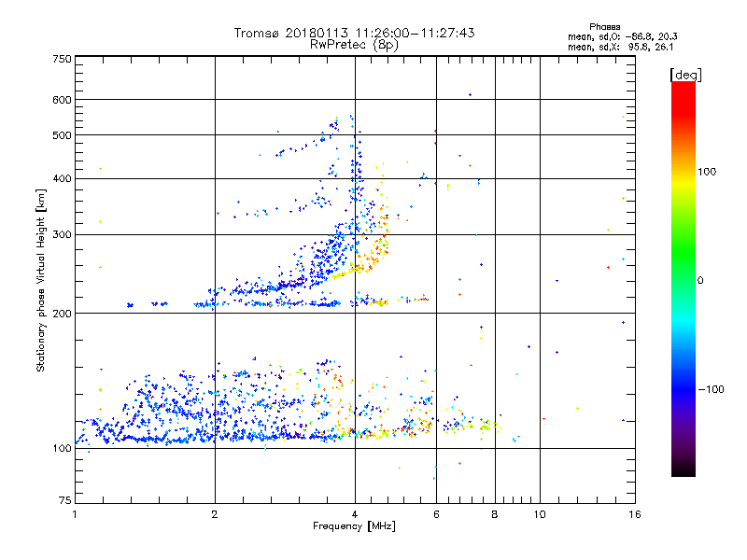Viewport: 747px width, 560px height.
Task: Click the x-axis tick label '10'
Action: tap(540, 514)
